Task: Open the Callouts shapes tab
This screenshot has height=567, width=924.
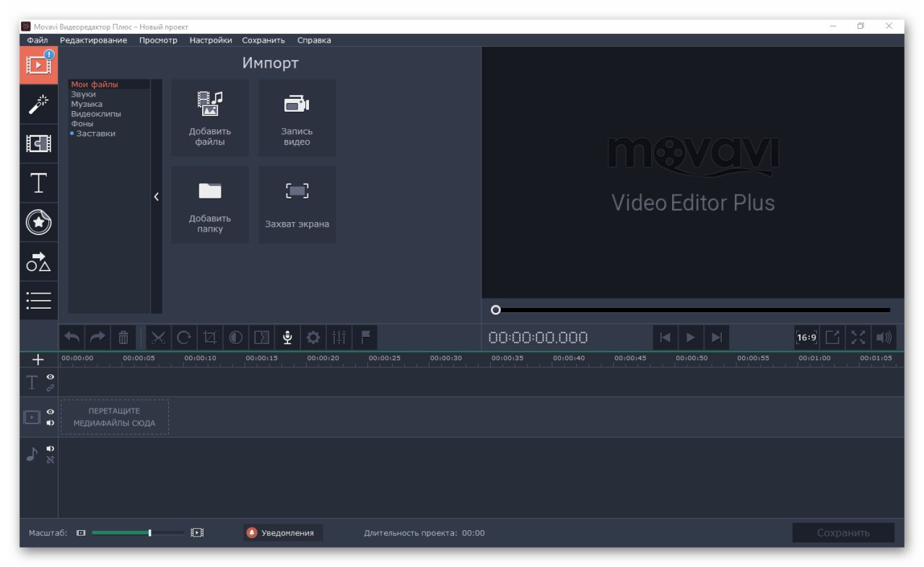Action: click(x=38, y=262)
